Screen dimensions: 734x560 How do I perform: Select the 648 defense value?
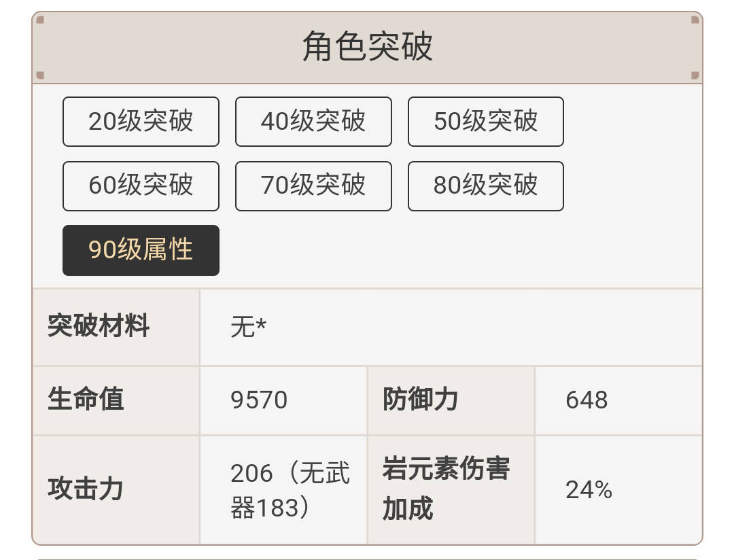pos(587,400)
